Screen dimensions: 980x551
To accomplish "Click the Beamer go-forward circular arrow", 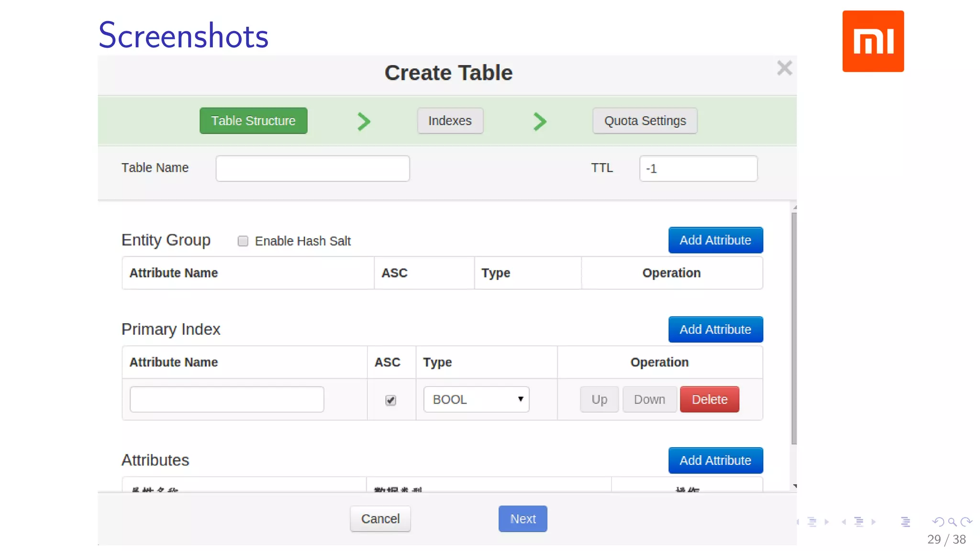I will pyautogui.click(x=967, y=522).
